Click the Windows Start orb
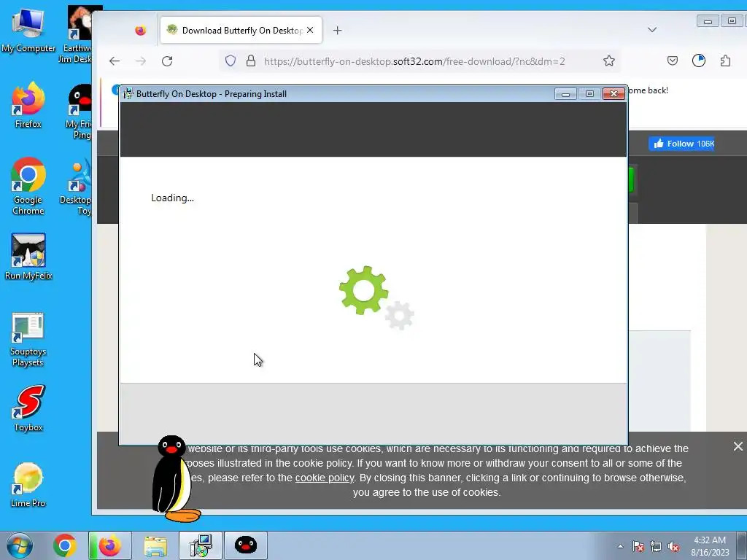This screenshot has width=747, height=560. pos(20,545)
